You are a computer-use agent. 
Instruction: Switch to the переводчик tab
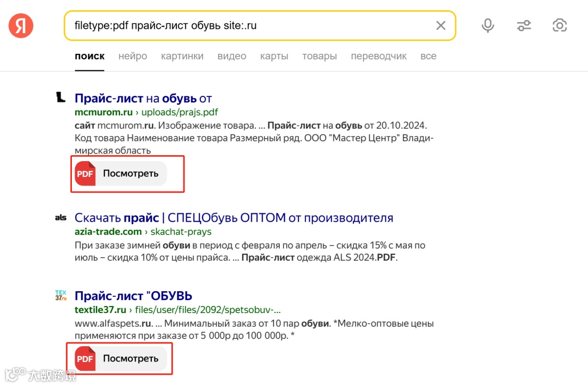click(x=378, y=56)
